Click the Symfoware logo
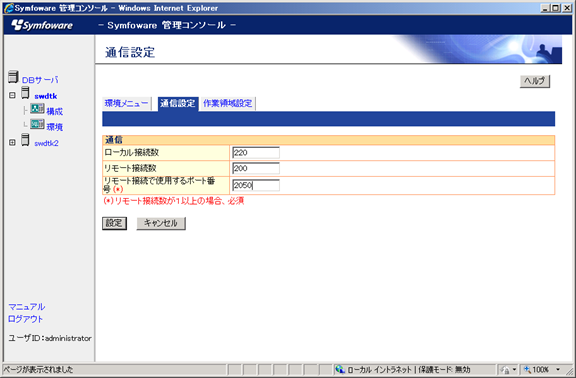This screenshot has height=378, width=576. 42,25
